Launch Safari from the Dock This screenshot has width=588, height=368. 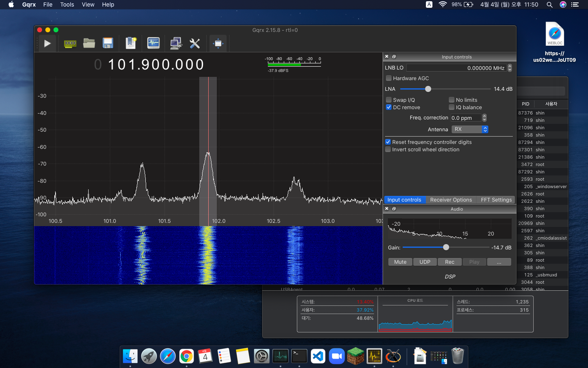(x=168, y=356)
